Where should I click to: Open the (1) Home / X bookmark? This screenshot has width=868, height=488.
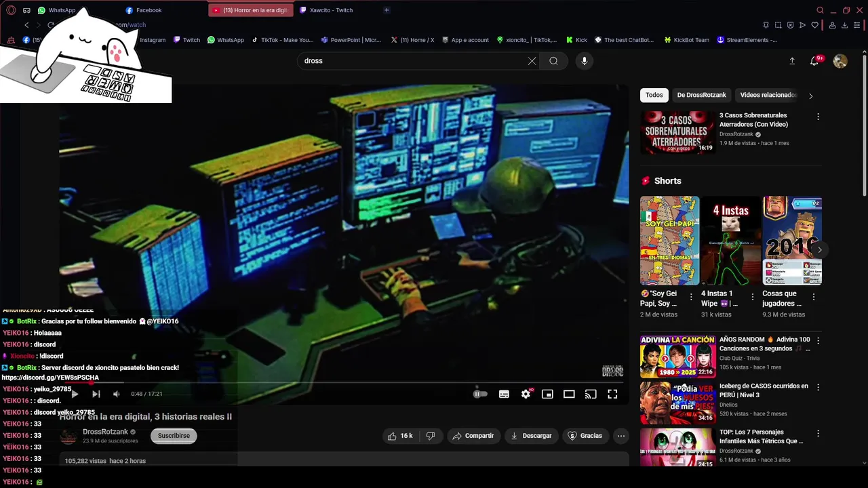[x=412, y=40]
